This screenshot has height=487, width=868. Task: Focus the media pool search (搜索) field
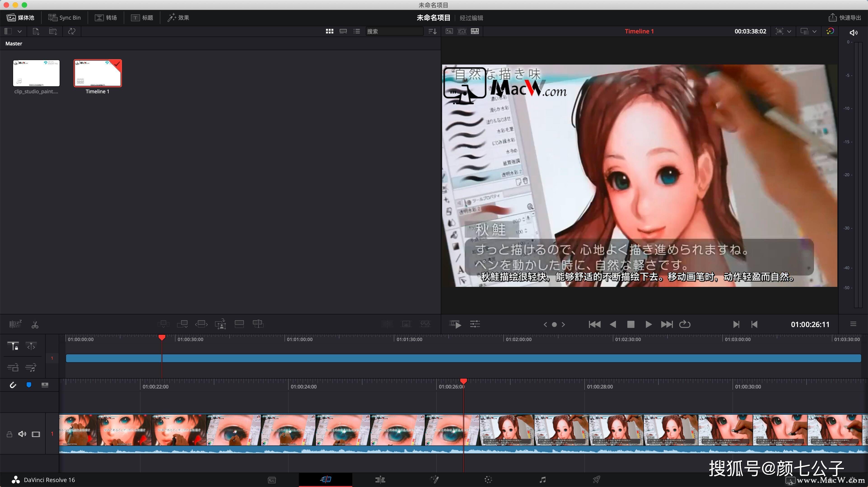click(394, 31)
